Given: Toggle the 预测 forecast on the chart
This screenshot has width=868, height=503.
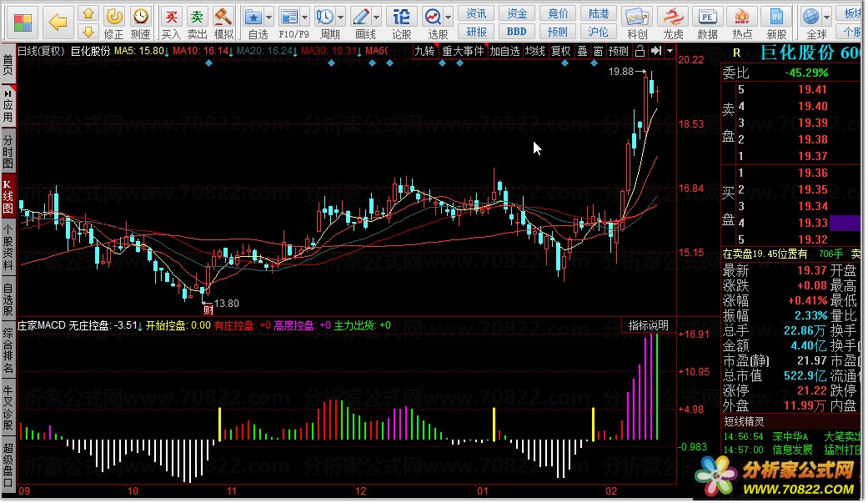Looking at the screenshot, I should tap(619, 52).
